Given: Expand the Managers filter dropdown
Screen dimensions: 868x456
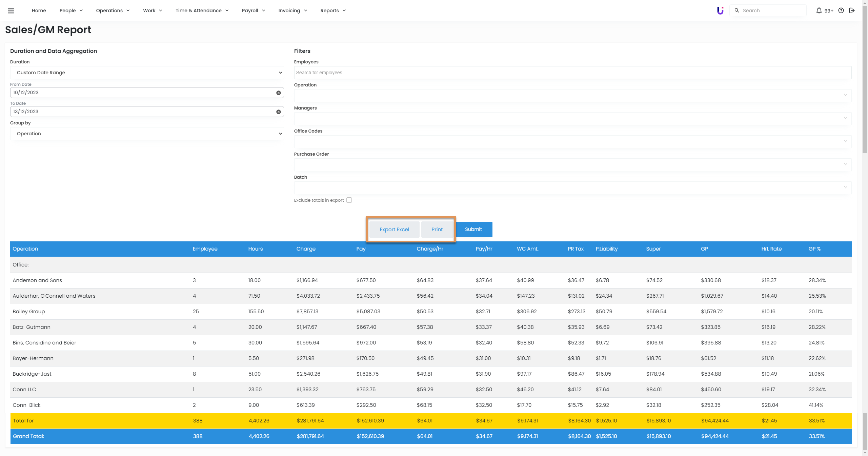Looking at the screenshot, I should 572,118.
